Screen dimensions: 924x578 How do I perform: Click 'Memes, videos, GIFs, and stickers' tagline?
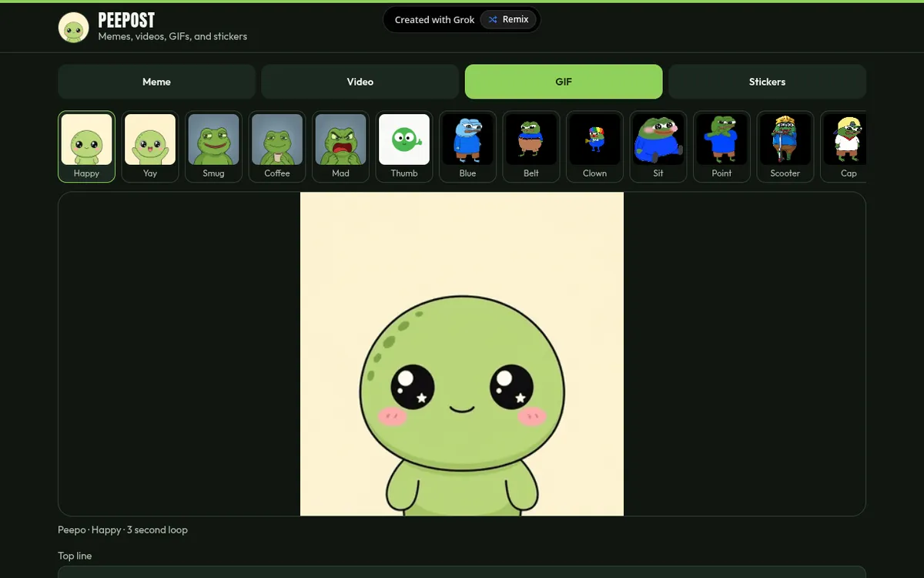tap(172, 36)
